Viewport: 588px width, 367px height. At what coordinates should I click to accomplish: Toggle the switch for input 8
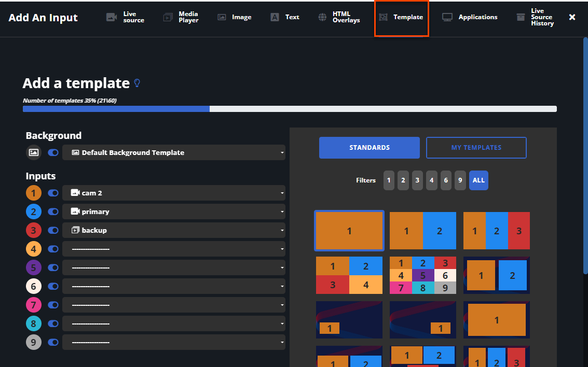point(53,323)
